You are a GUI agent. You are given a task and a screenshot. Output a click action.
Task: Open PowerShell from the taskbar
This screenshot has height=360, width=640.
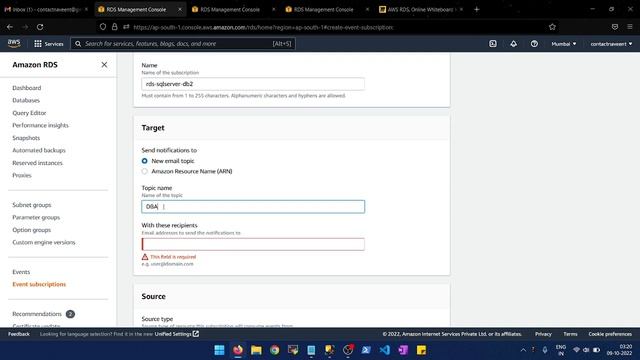366,350
